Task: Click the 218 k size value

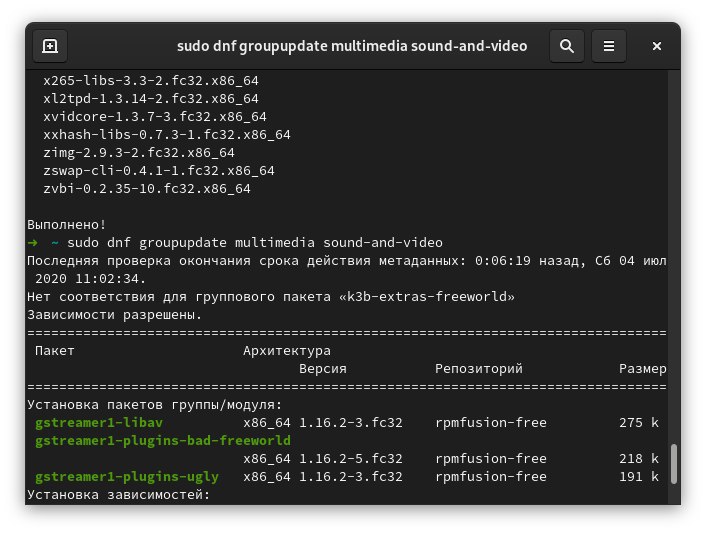Action: tap(638, 459)
